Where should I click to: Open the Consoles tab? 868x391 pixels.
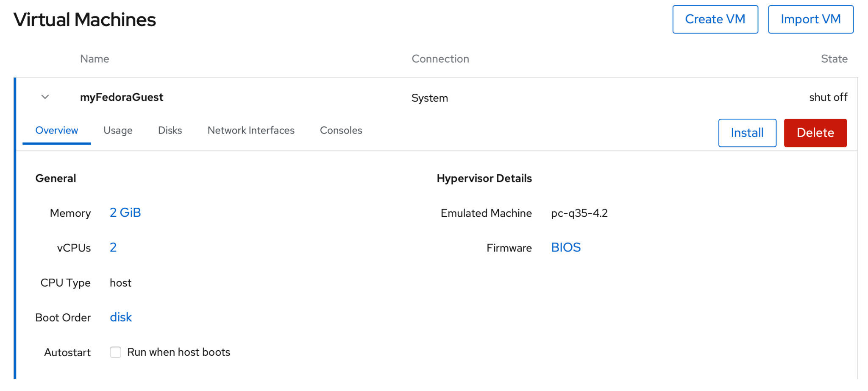[341, 131]
